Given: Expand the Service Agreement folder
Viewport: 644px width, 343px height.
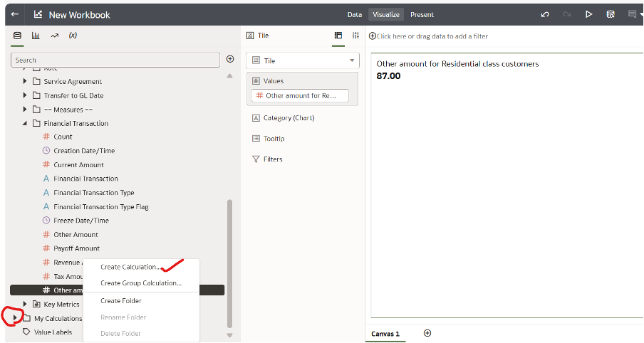Looking at the screenshot, I should (25, 82).
